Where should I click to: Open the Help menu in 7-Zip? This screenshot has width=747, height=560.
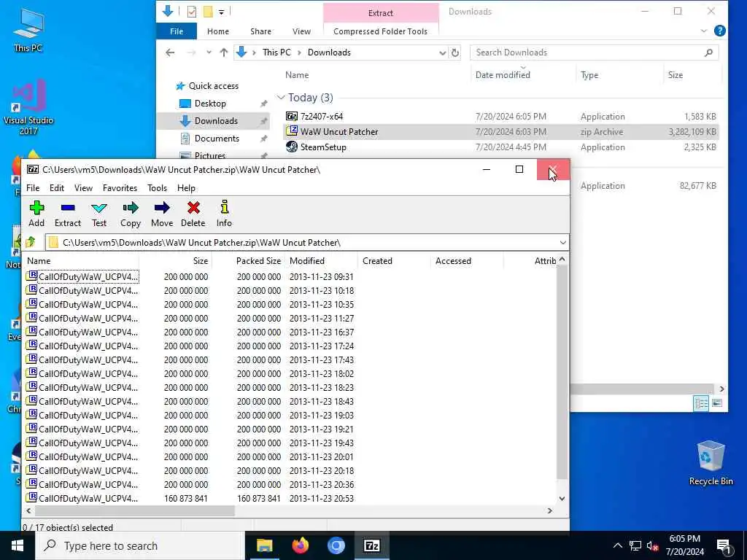[x=186, y=188]
